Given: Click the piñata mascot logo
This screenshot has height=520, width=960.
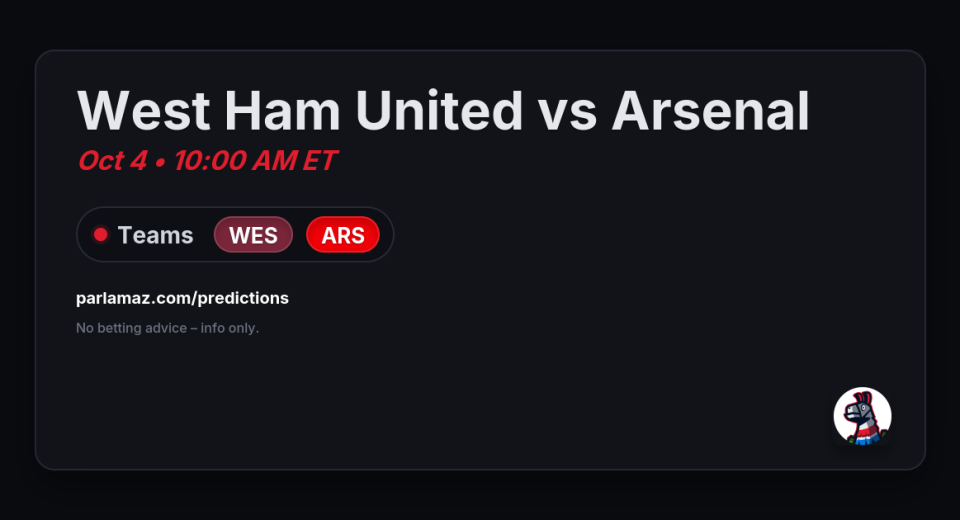Looking at the screenshot, I should (862, 416).
